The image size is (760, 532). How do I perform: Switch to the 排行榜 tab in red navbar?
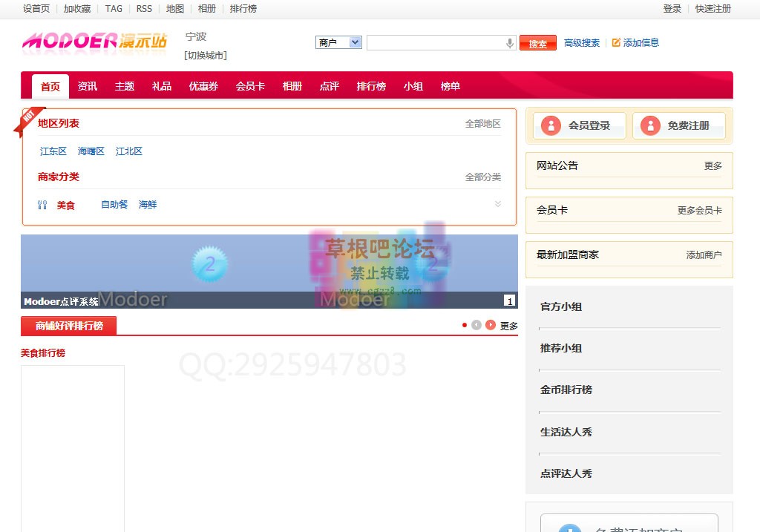(371, 86)
